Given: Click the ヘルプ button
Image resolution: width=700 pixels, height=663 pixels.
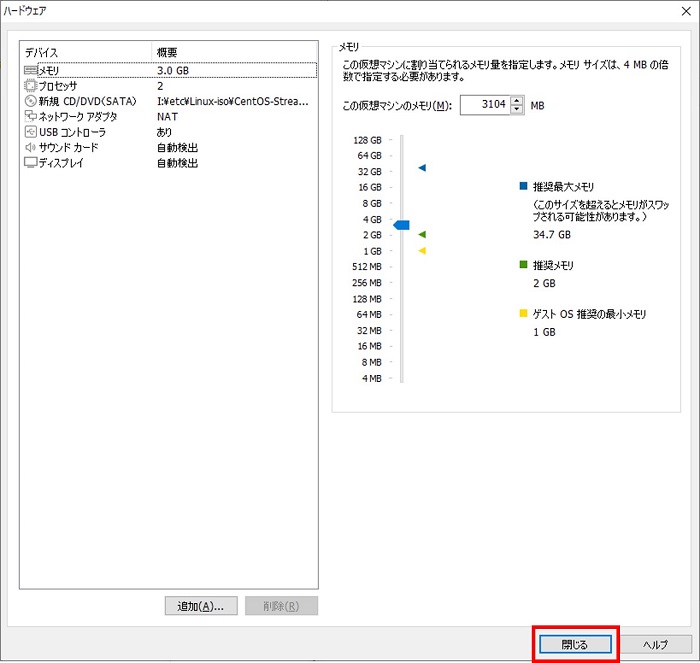Looking at the screenshot, I should click(x=655, y=644).
